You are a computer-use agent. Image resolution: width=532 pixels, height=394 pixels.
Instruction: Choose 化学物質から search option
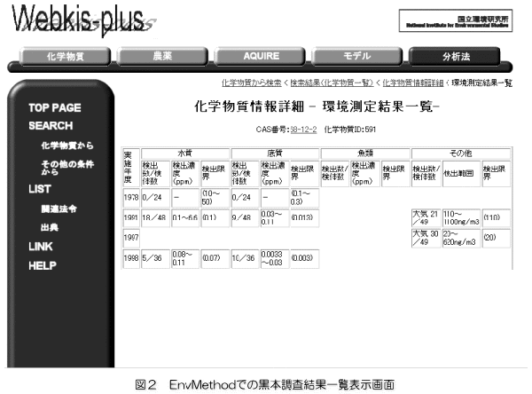click(67, 146)
